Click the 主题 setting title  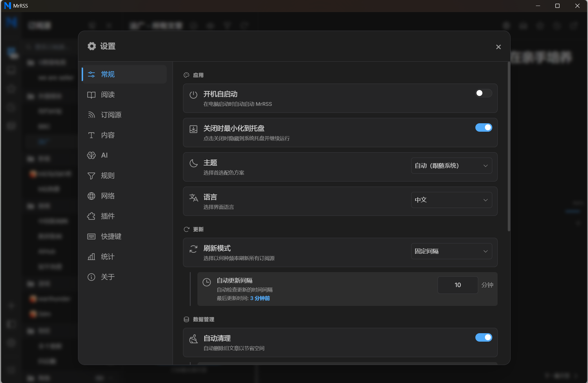pyautogui.click(x=210, y=163)
